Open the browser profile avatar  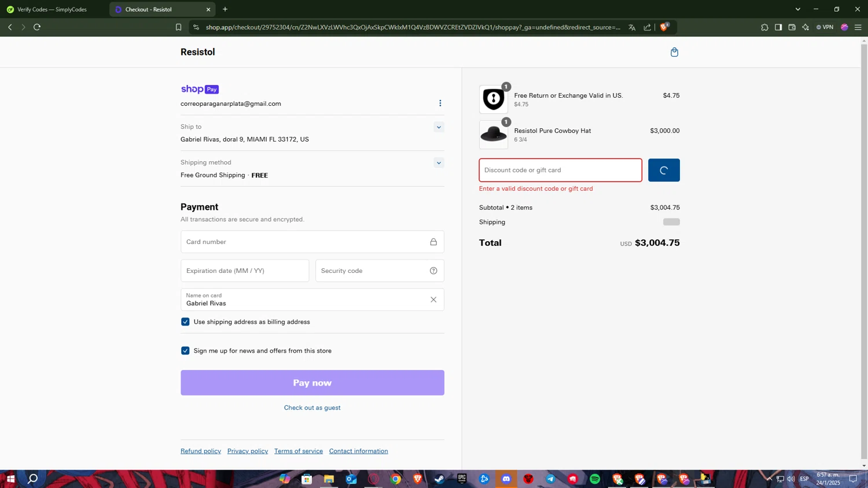(844, 27)
